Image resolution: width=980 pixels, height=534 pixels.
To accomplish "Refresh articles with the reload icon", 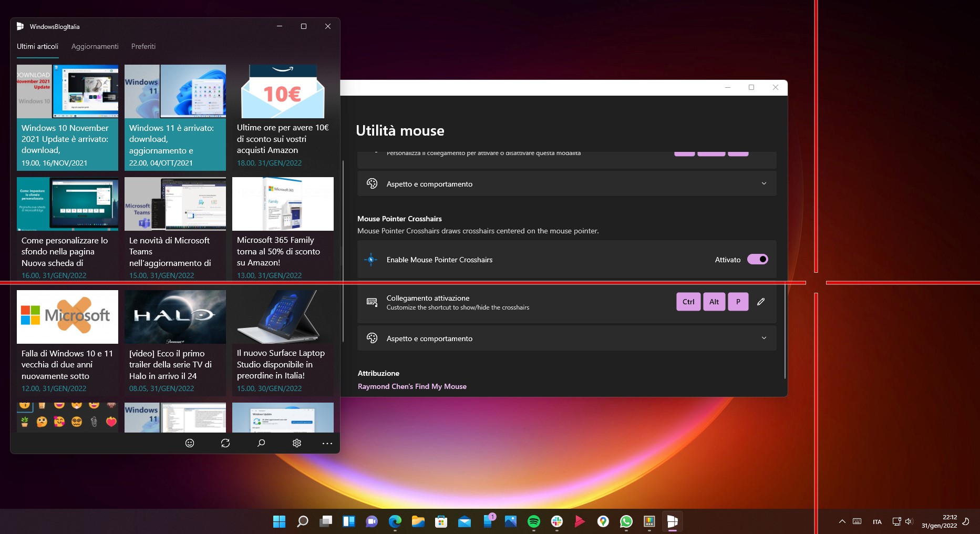I will click(x=225, y=443).
